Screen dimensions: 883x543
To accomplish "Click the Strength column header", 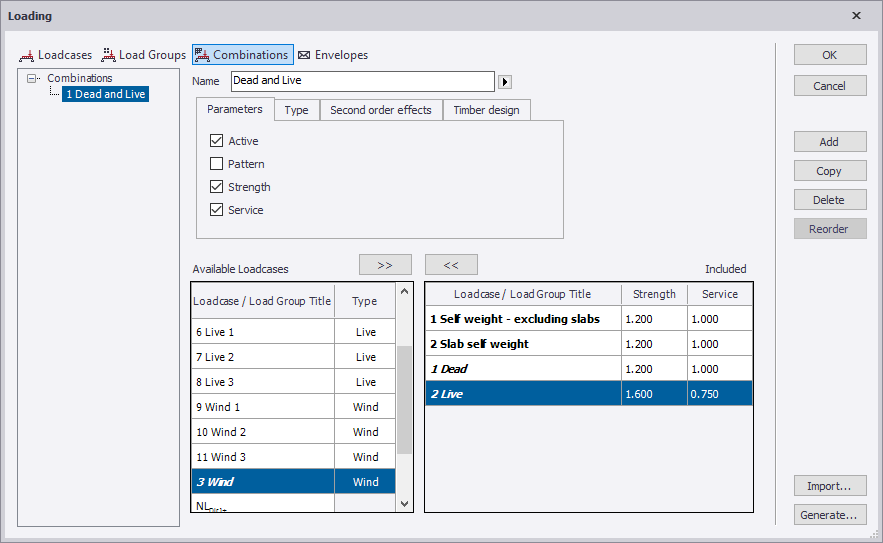I will pyautogui.click(x=654, y=294).
